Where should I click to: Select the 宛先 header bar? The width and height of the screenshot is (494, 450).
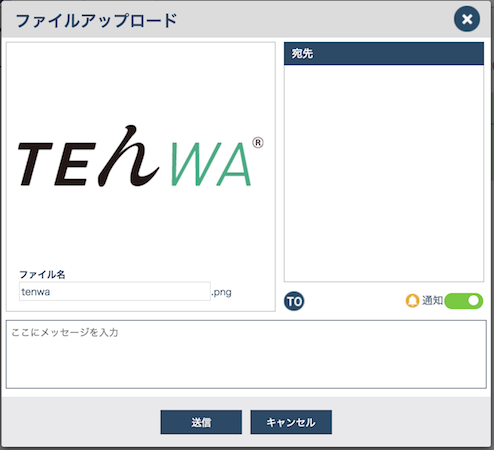[384, 53]
